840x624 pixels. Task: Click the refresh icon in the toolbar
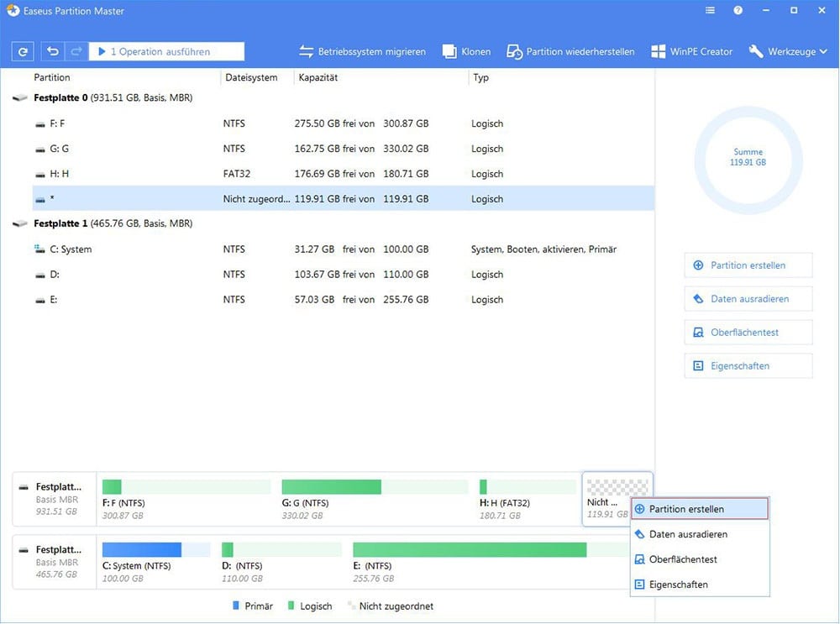pyautogui.click(x=23, y=51)
